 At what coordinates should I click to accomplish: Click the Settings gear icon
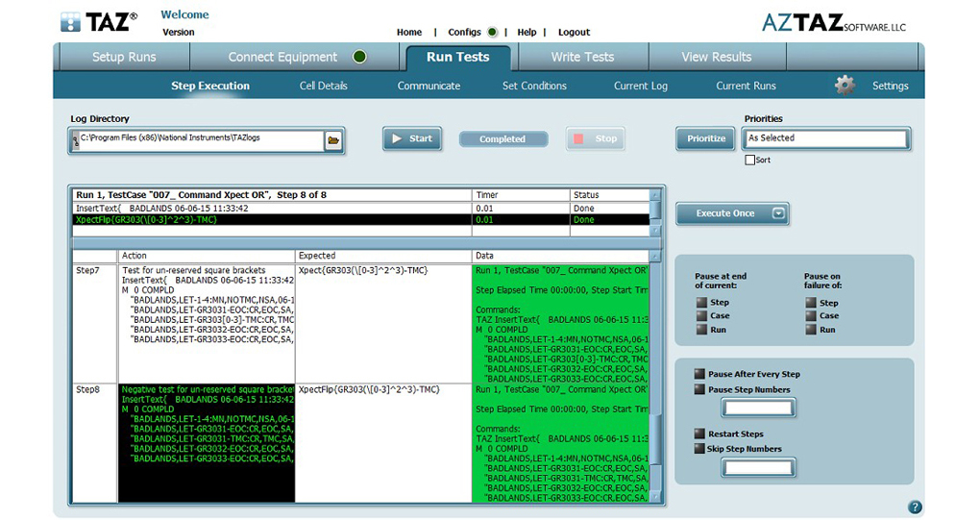(845, 86)
